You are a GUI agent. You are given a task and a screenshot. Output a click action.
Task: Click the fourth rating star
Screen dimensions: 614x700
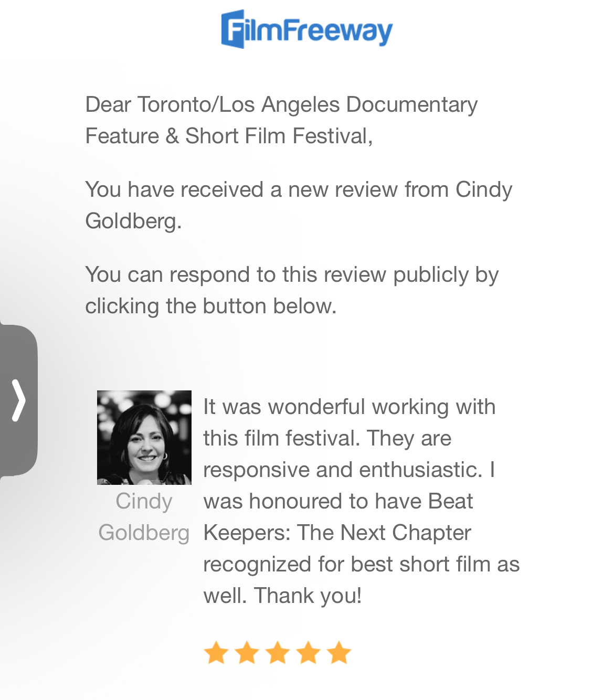pyautogui.click(x=309, y=653)
